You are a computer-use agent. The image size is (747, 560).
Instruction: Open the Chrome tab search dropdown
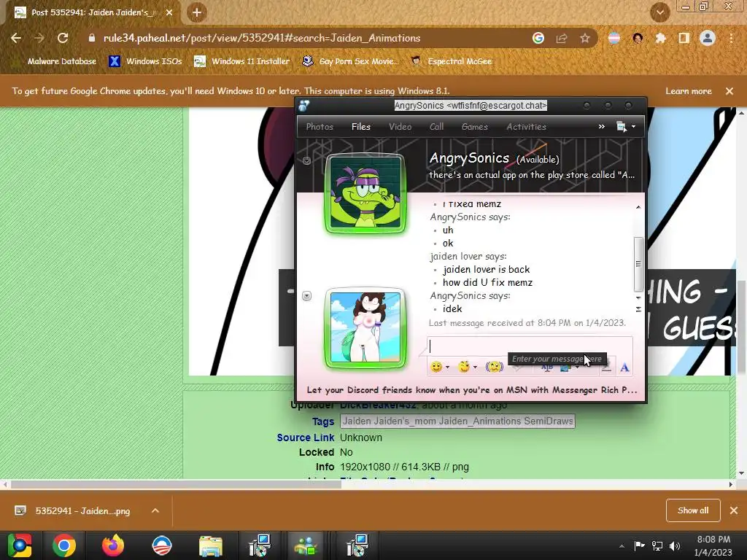click(x=660, y=12)
